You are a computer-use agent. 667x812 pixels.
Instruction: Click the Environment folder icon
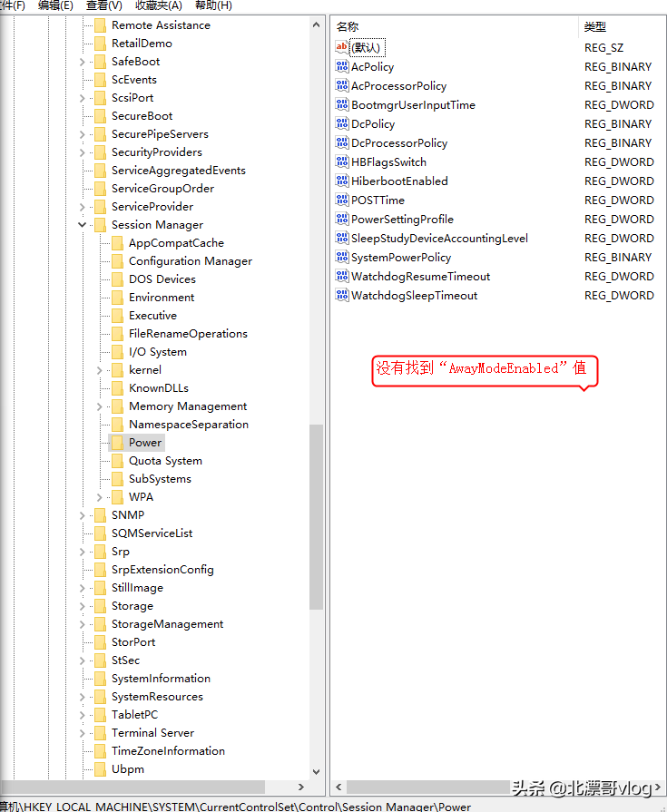pos(118,298)
